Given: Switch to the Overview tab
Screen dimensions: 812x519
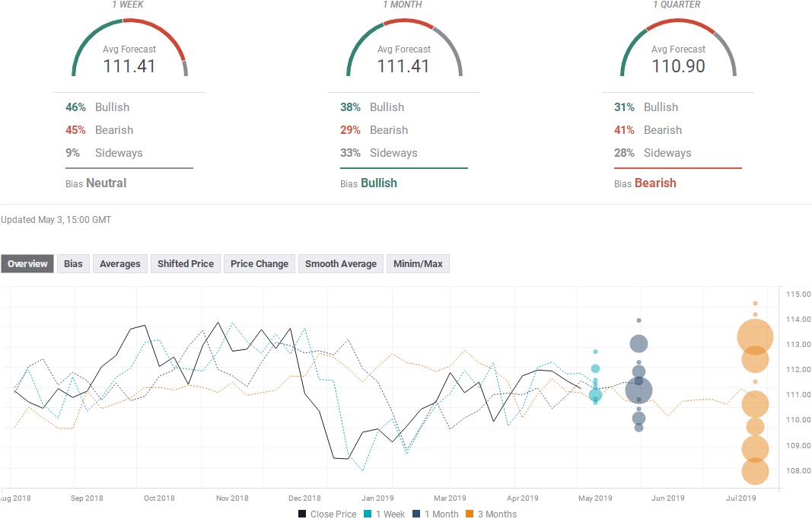Looking at the screenshot, I should click(x=27, y=264).
